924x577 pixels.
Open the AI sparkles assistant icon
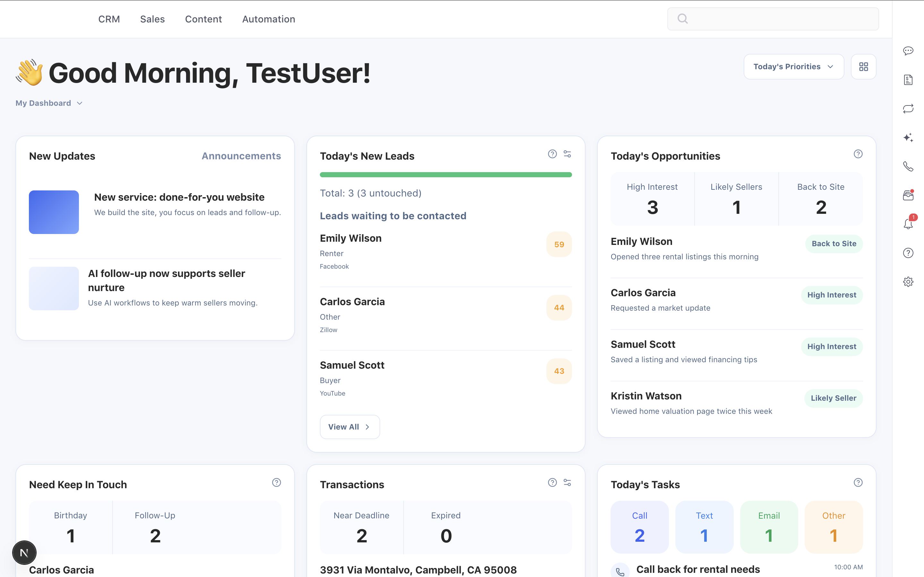[x=908, y=138]
